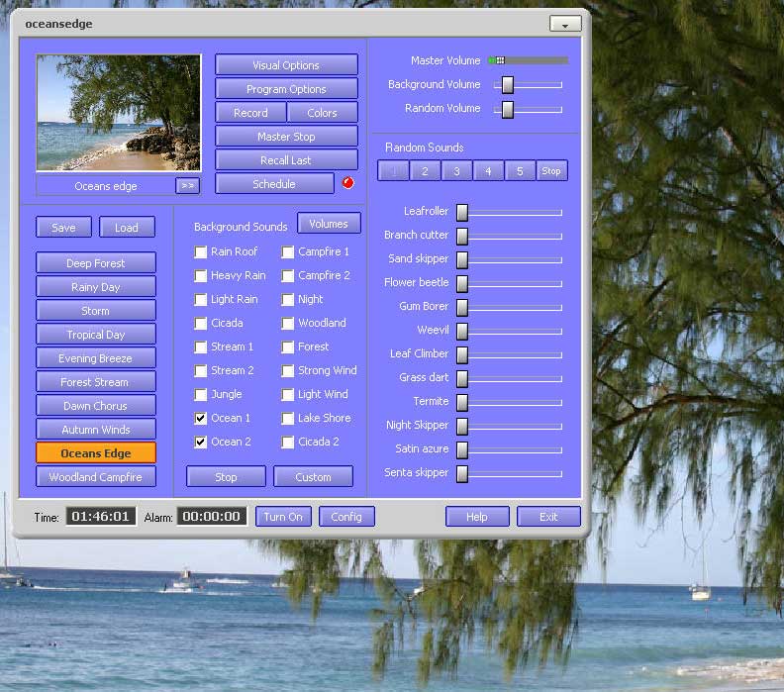Uncheck the Ocean 2 checkbox
Image resolution: width=784 pixels, height=692 pixels.
(x=201, y=442)
